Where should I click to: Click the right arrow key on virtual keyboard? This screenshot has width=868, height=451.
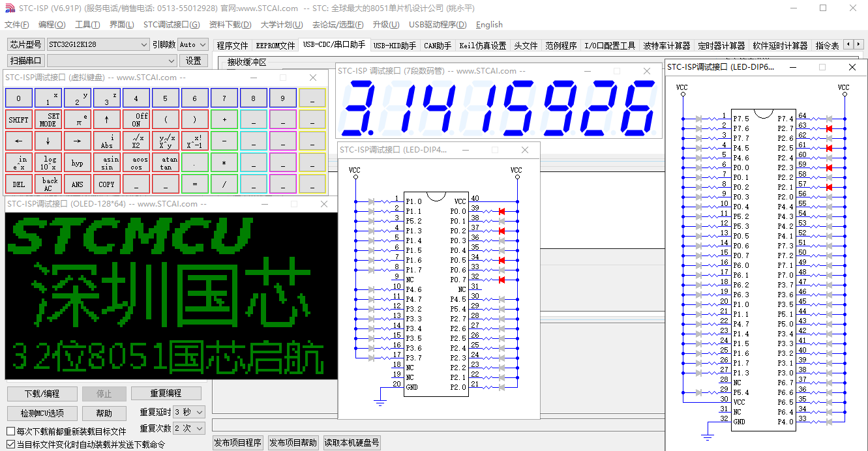coord(78,141)
